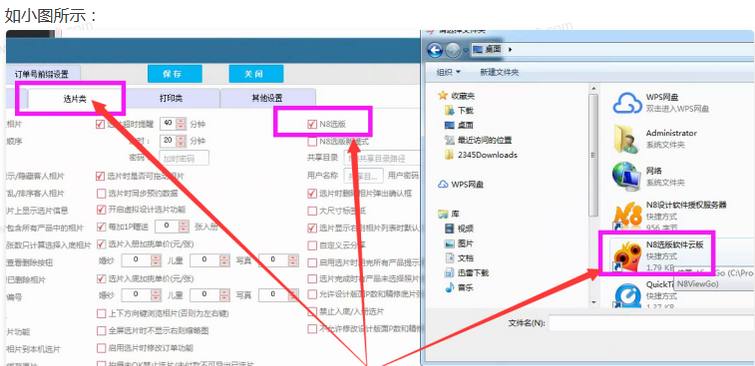This screenshot has width=755, height=366.
Task: Toggle 选片时同步预约数据 checkbox
Action: (101, 194)
